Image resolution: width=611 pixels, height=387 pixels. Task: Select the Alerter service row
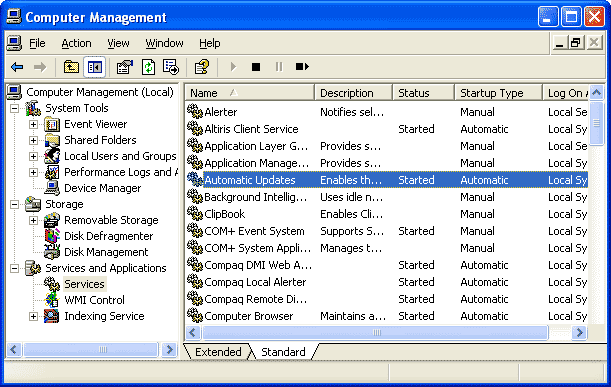click(387, 112)
